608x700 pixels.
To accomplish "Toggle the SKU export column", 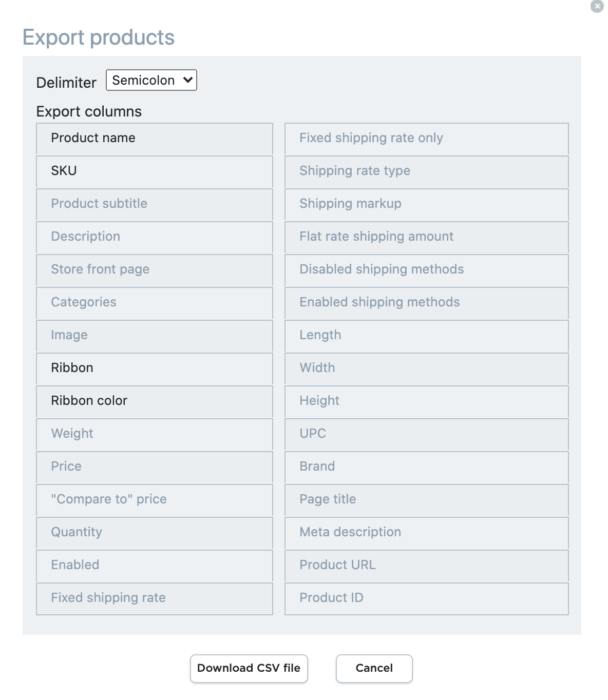I will 154,171.
